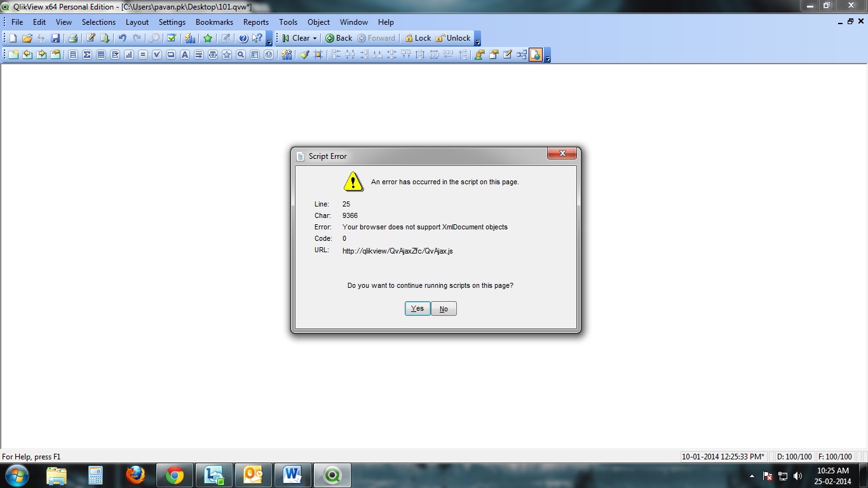Open Help Topics via blue question icon
Image resolution: width=868 pixels, height=488 pixels.
pyautogui.click(x=243, y=38)
